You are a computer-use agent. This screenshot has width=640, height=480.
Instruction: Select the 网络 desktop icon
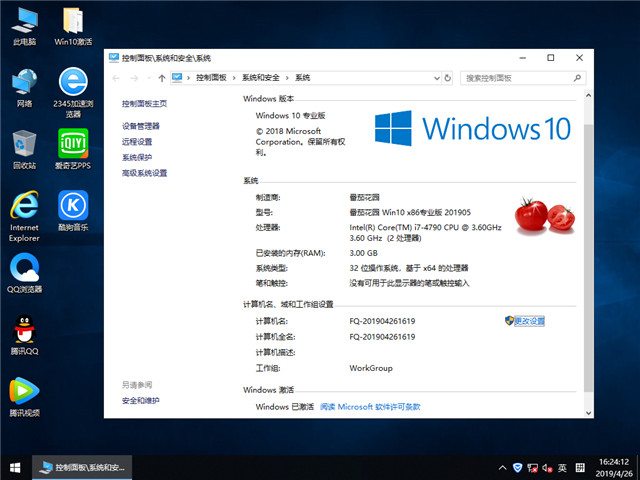coord(24,88)
